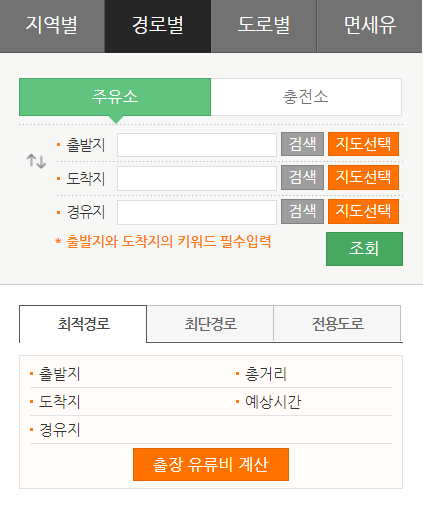Open the 면세유 tab
Viewport: 423px width, 515px height.
coord(369,26)
